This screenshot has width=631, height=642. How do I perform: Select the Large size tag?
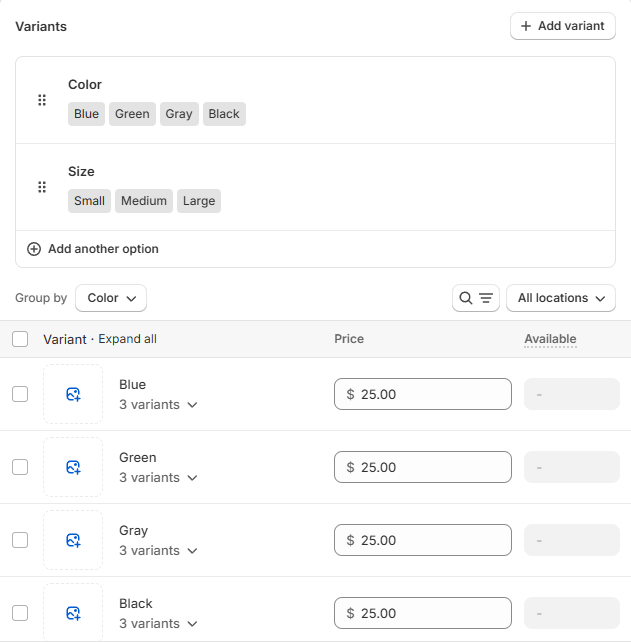pos(199,201)
